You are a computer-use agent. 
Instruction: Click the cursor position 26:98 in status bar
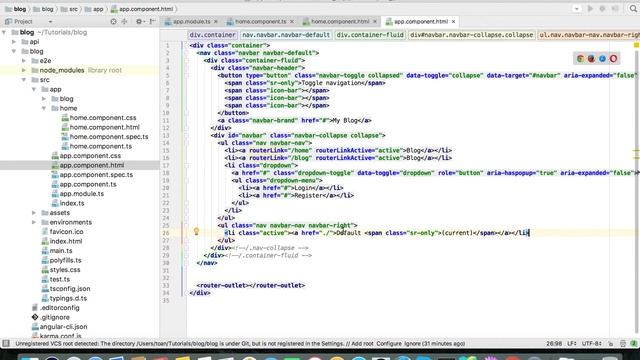tap(554, 344)
